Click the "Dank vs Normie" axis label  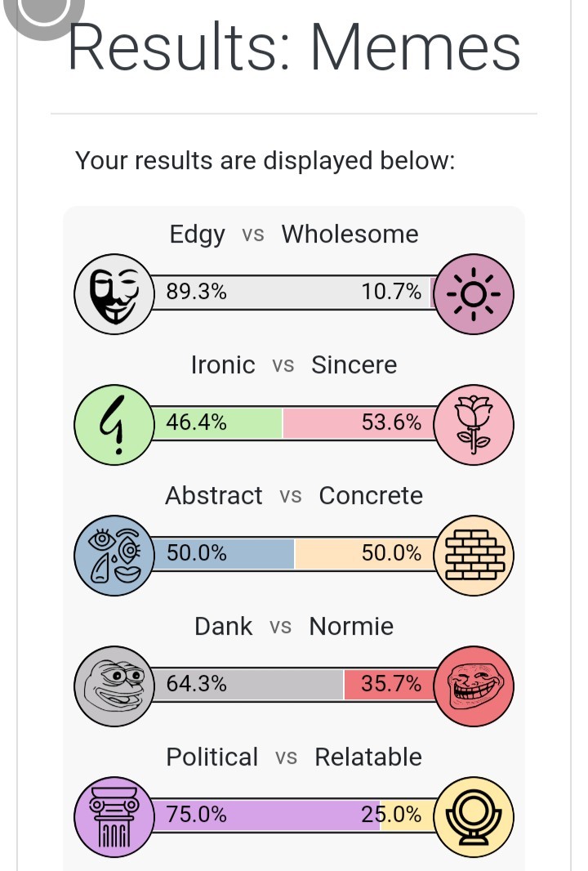point(294,627)
